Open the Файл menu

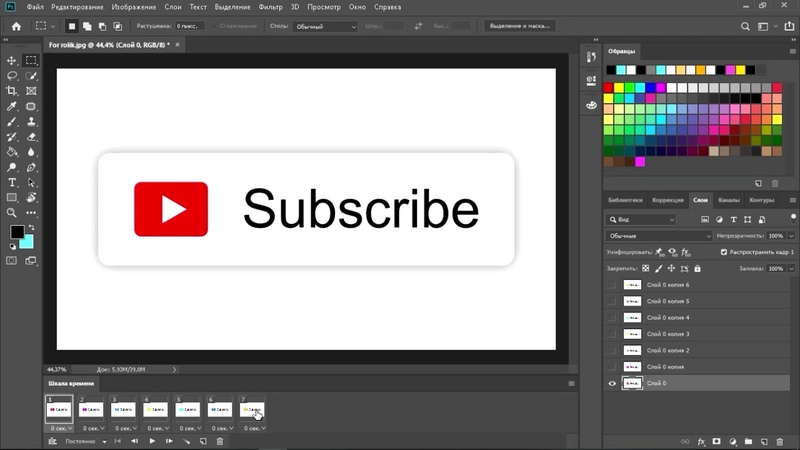point(35,7)
